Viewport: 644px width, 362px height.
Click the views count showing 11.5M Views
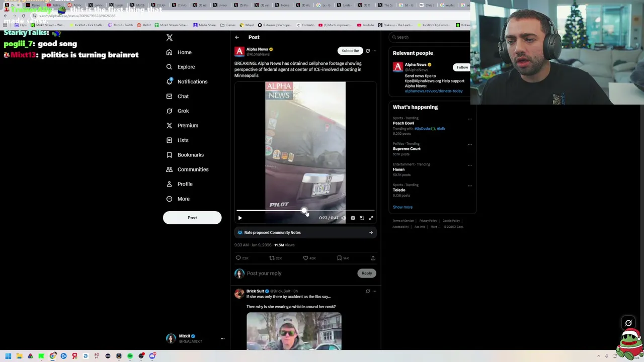click(x=284, y=245)
